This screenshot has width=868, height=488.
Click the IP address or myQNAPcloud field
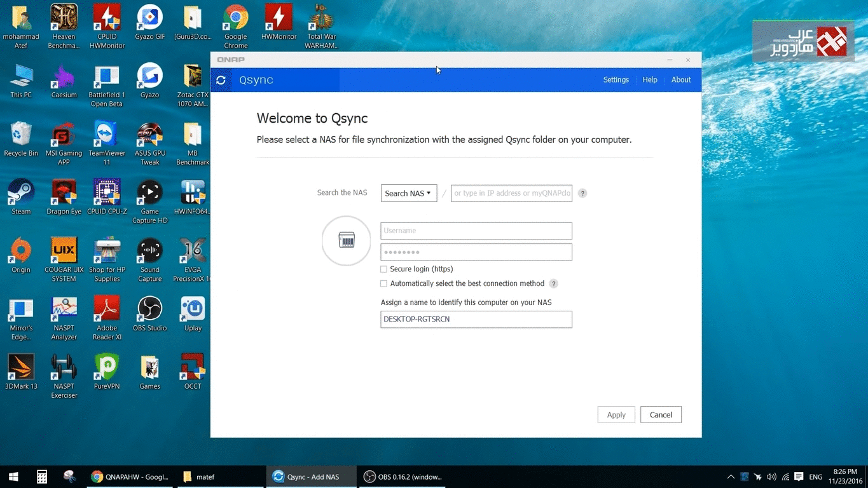tap(511, 193)
